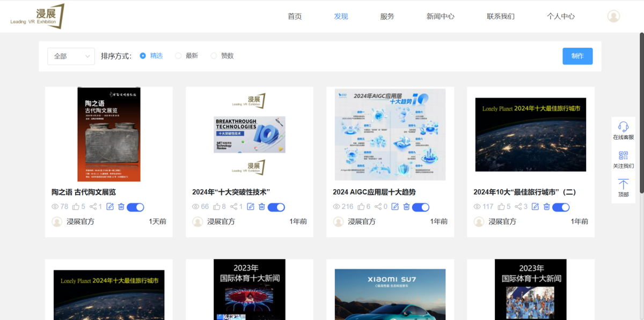
Task: Click the blue 制作 button
Action: click(x=577, y=56)
